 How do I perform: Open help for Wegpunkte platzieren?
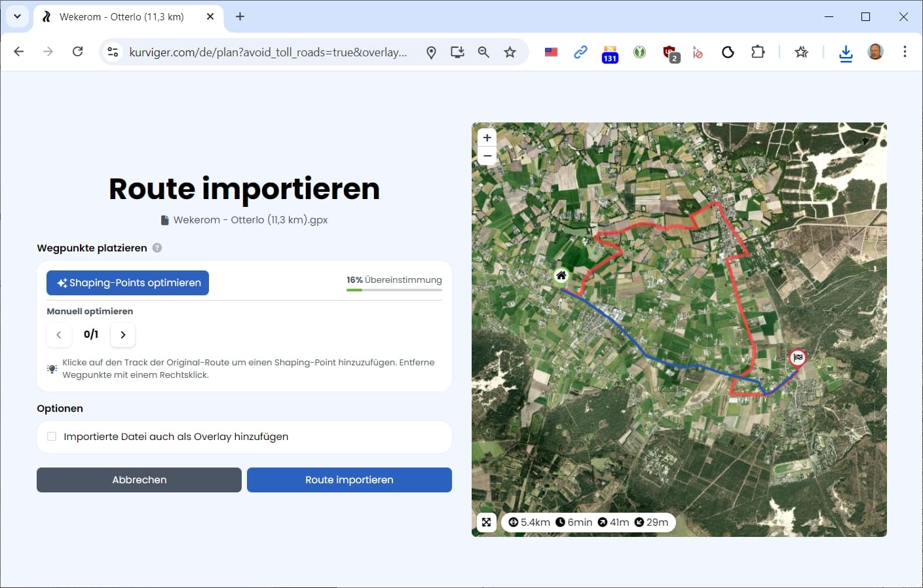coord(157,248)
